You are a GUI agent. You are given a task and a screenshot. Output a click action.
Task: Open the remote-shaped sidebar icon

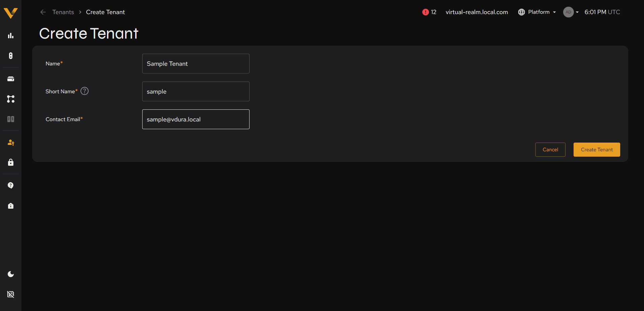click(11, 56)
